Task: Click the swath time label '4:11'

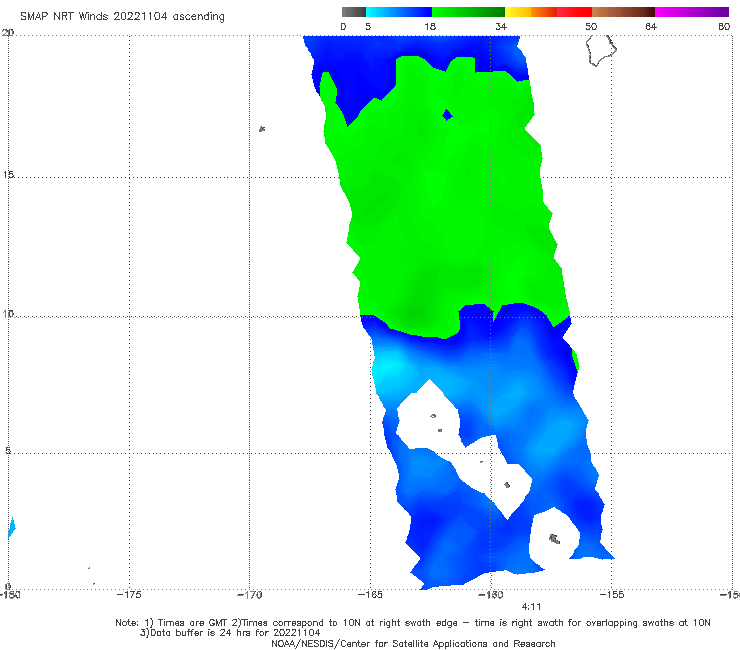Action: [x=531, y=607]
